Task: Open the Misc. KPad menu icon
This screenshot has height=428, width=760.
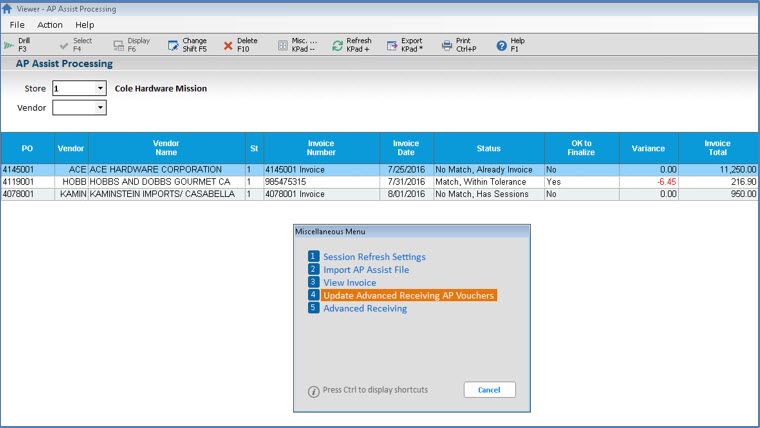Action: [283, 45]
